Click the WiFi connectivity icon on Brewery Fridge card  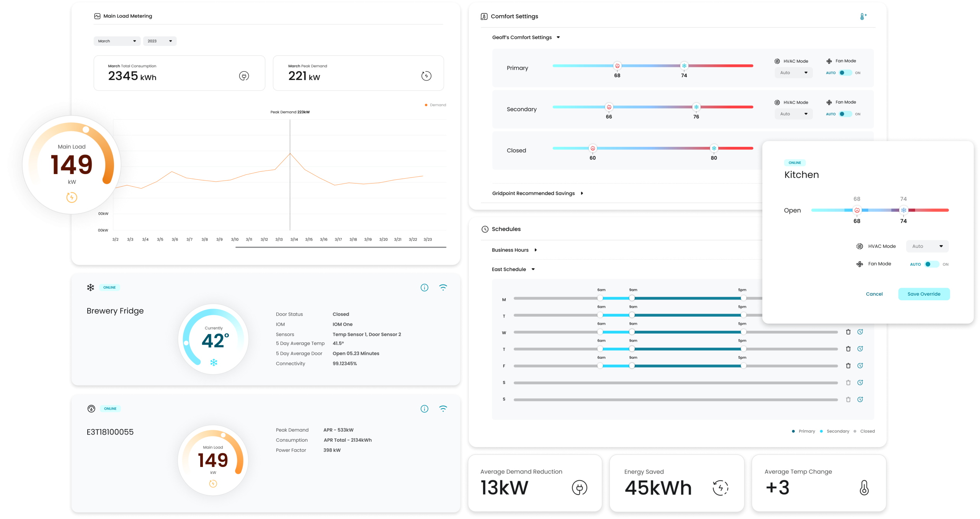tap(443, 287)
